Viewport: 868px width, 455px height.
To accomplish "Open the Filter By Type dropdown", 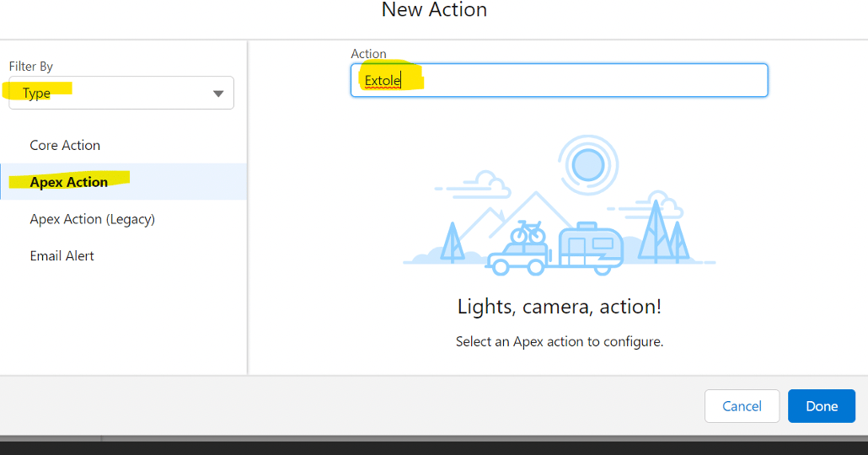I will point(121,93).
